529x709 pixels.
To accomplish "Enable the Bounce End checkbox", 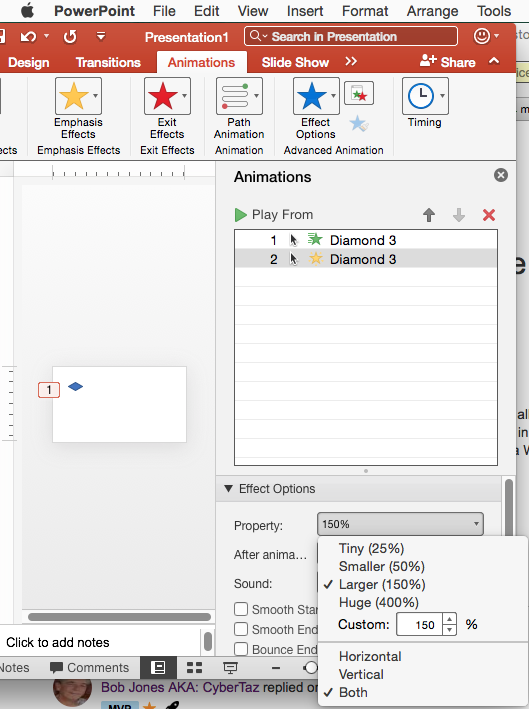I will [241, 649].
